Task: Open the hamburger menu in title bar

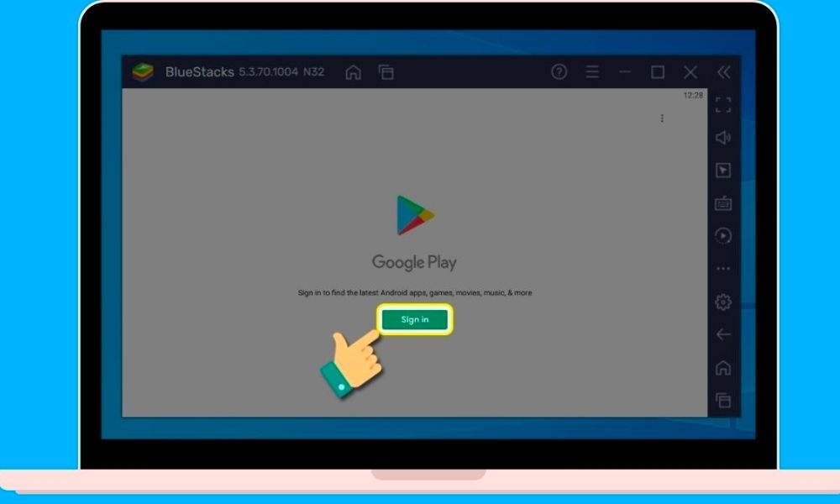Action: pos(592,71)
